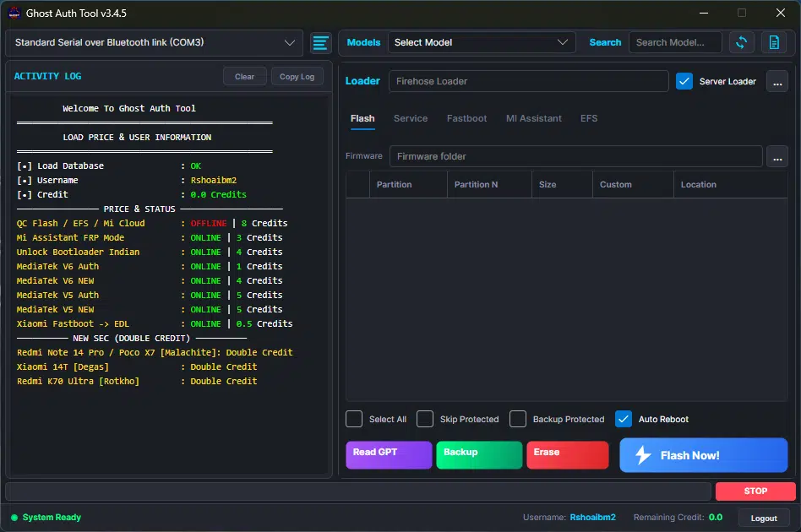Click the log lines icon beside port selector
801x532 pixels.
[x=321, y=43]
